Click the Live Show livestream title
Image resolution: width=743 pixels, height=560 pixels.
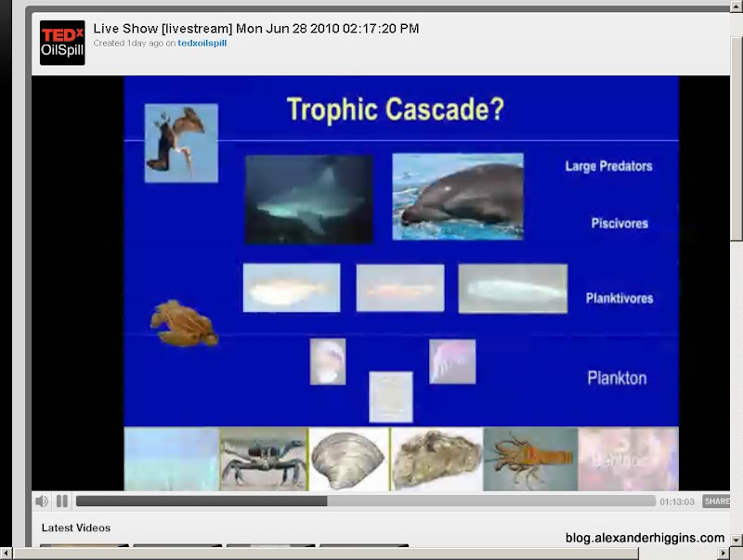point(256,29)
